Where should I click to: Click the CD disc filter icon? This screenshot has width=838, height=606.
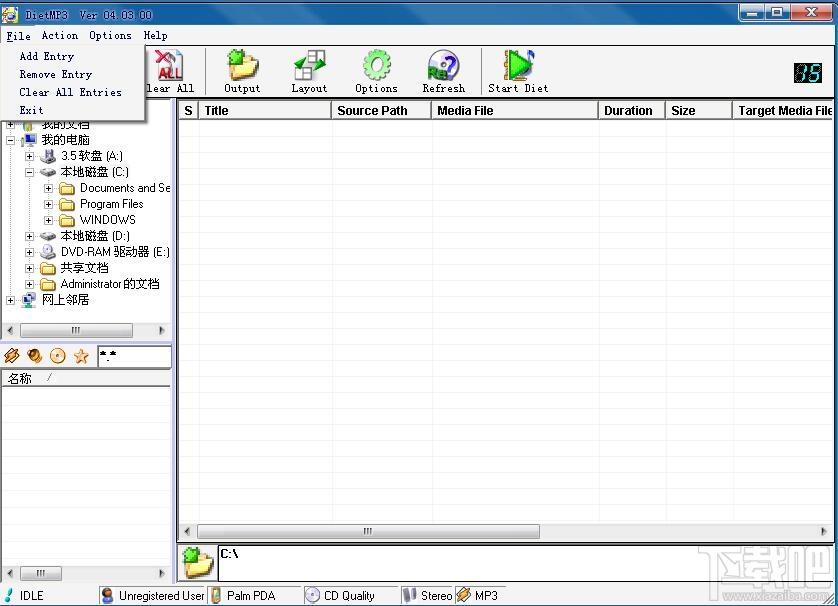(x=58, y=355)
